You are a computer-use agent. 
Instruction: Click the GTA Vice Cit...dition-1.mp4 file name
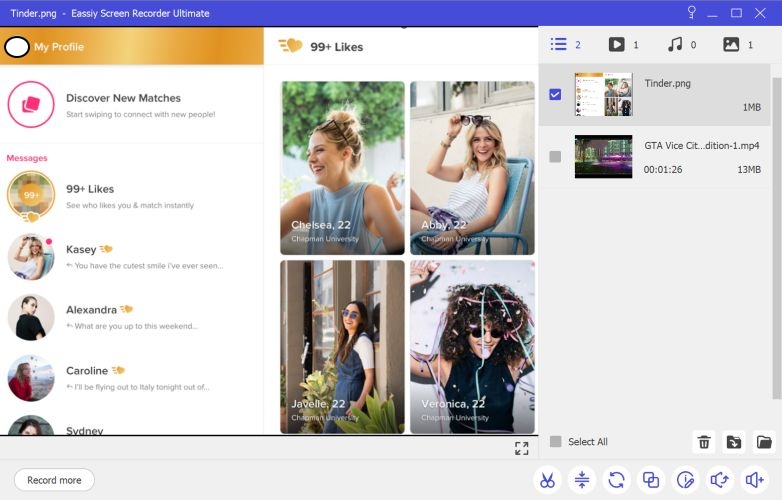[x=702, y=146]
